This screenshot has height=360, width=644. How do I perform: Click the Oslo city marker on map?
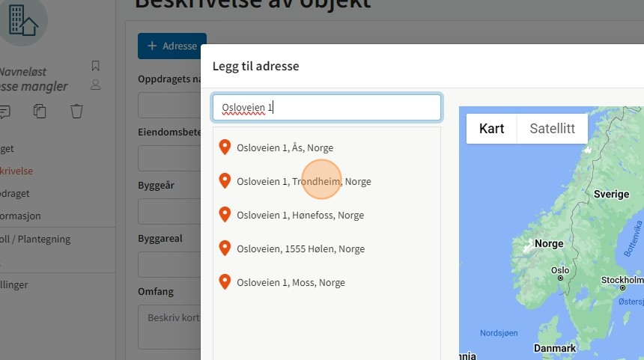[x=560, y=278]
